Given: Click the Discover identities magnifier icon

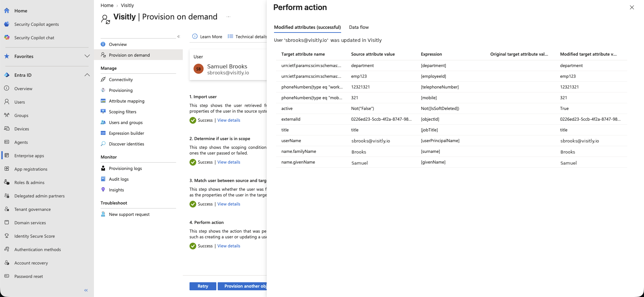Looking at the screenshot, I should click(103, 144).
